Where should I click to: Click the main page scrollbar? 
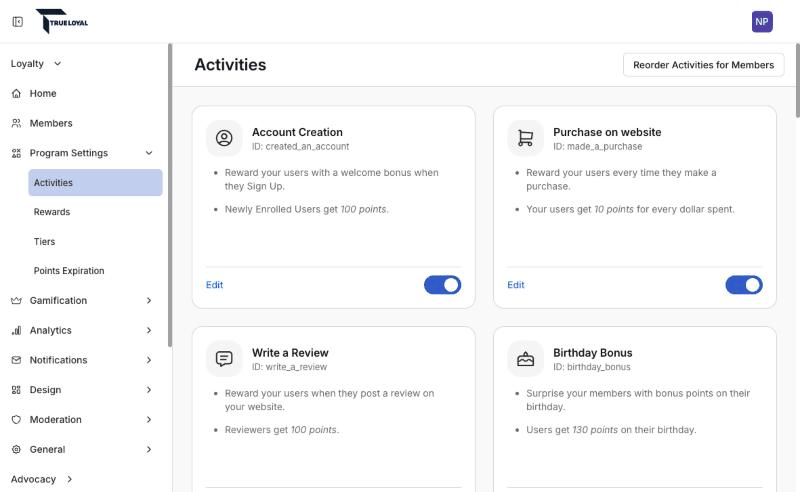click(797, 81)
